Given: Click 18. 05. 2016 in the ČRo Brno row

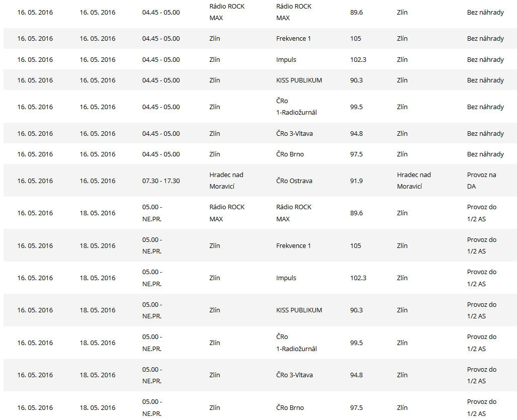Looking at the screenshot, I should (x=98, y=408).
